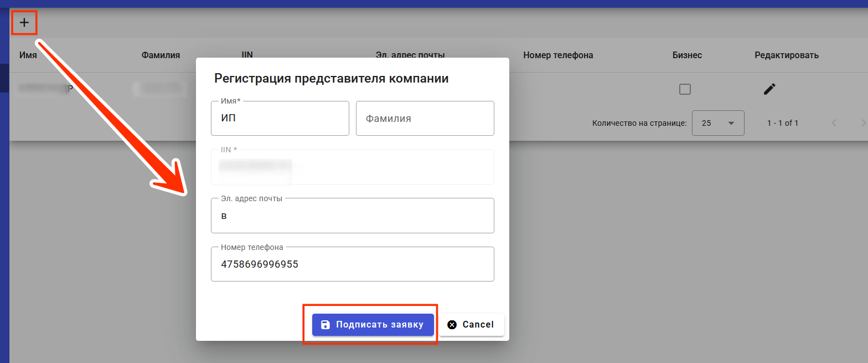
Task: Click the Cancel button in dialog
Action: coord(471,325)
